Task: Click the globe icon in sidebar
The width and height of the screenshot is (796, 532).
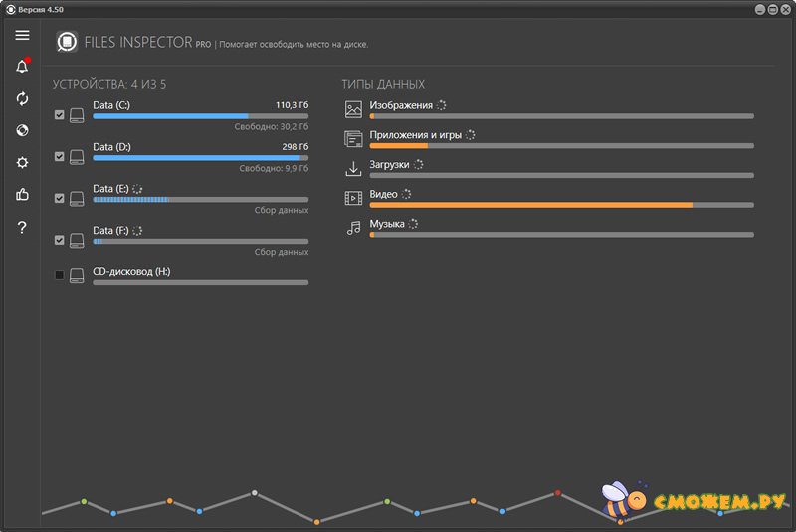Action: pos(22,131)
